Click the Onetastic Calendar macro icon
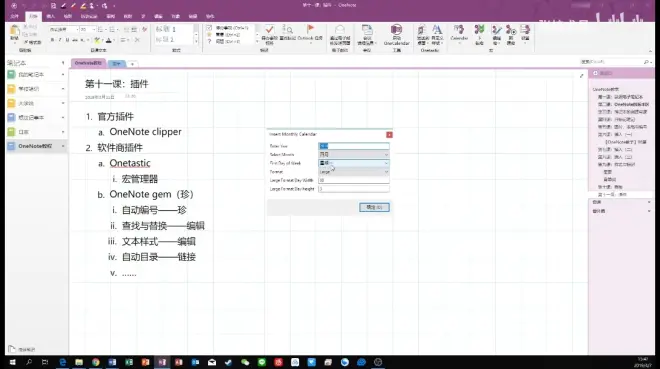 point(459,32)
